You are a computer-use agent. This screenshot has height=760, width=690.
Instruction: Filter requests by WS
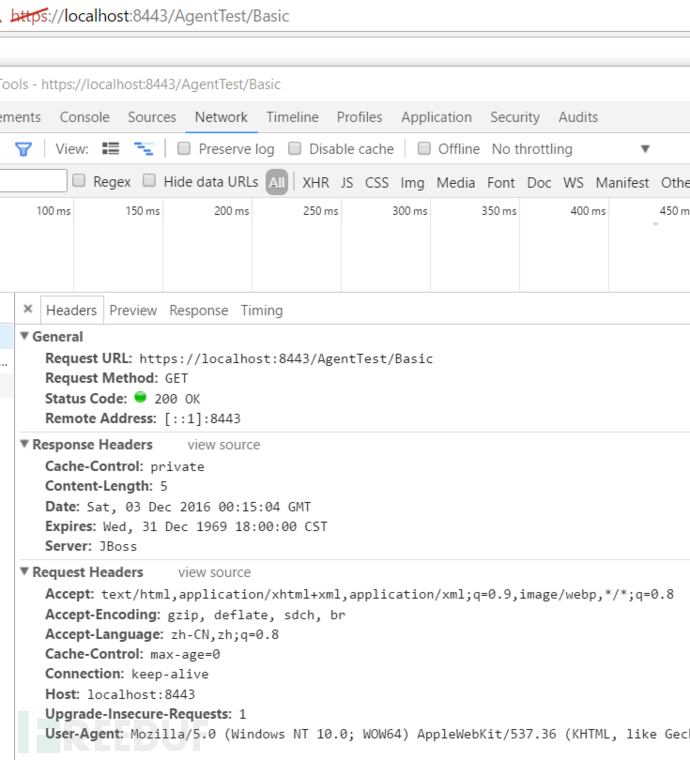pos(573,183)
